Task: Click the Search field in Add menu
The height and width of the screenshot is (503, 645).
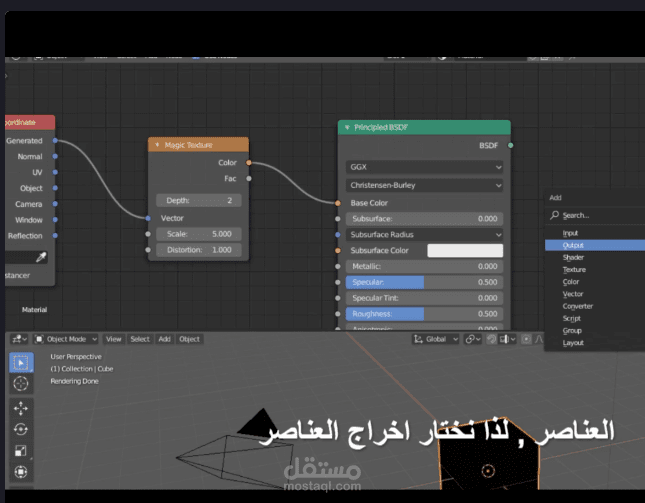Action: click(596, 215)
